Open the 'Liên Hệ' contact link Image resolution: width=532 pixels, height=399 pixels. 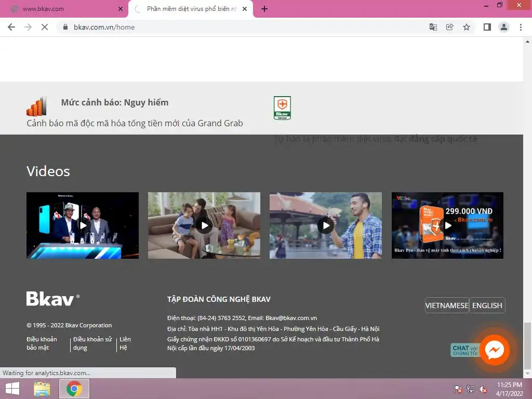click(125, 343)
